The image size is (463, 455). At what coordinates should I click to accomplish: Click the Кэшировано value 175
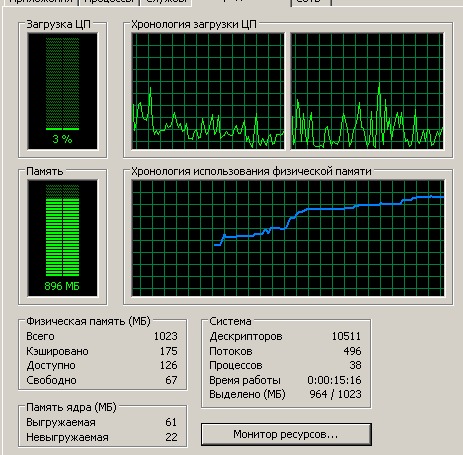(169, 351)
